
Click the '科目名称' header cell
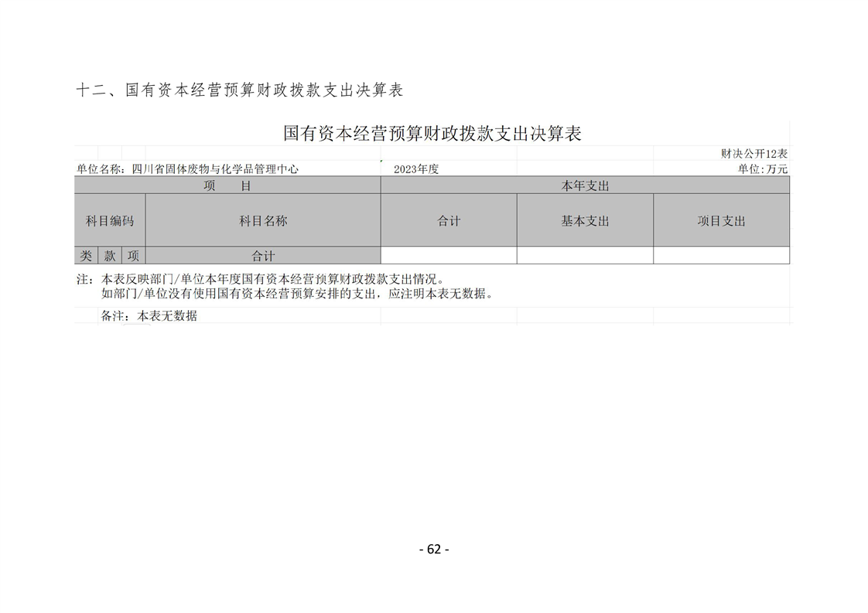coord(263,220)
